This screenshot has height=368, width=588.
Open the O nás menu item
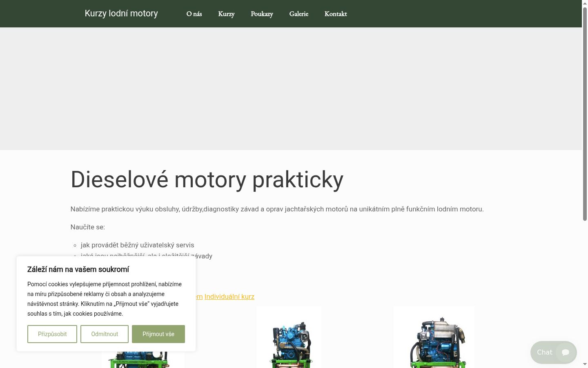pos(194,14)
